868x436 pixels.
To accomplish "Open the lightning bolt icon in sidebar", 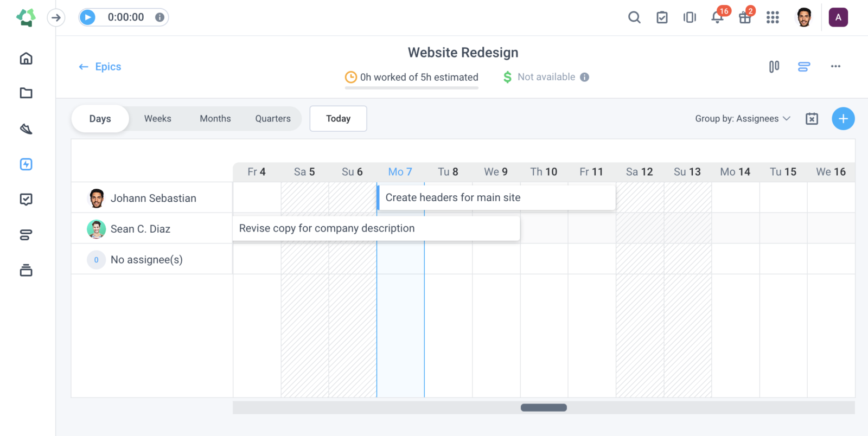I will (x=26, y=164).
